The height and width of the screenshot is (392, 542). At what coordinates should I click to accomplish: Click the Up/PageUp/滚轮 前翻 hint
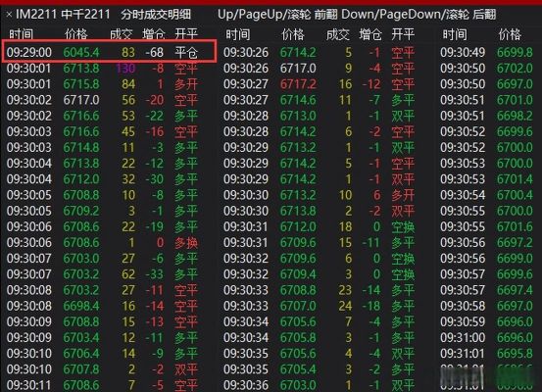click(x=277, y=15)
